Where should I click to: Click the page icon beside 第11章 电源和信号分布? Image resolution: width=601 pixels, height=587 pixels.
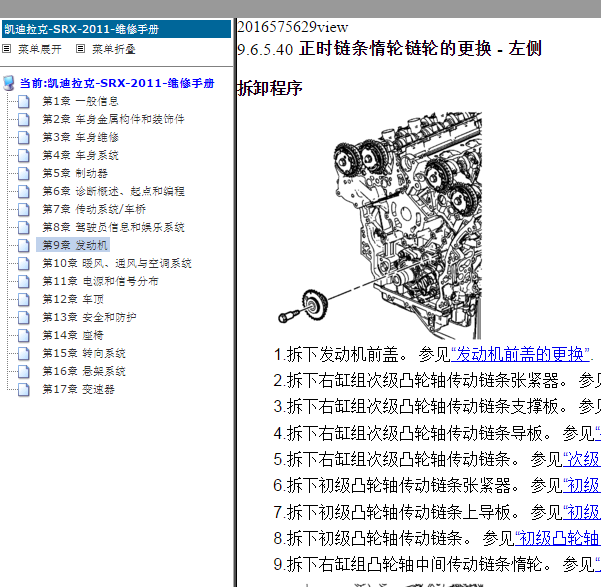[x=23, y=282]
